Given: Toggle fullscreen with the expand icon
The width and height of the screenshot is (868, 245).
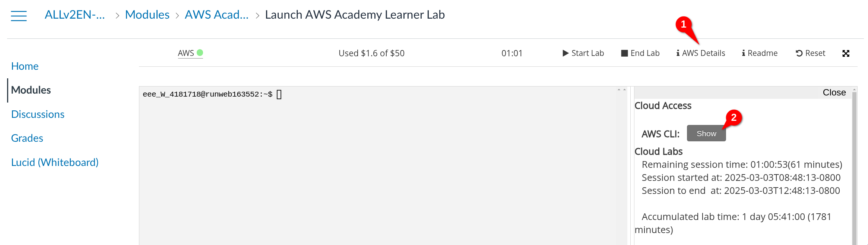Looking at the screenshot, I should [846, 53].
